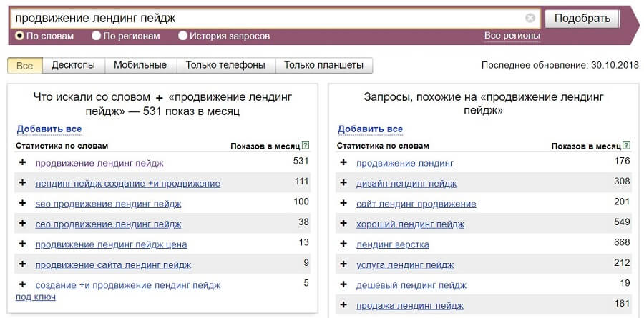
Task: Click 'Добавить все' in the left panel
Action: coord(49,129)
